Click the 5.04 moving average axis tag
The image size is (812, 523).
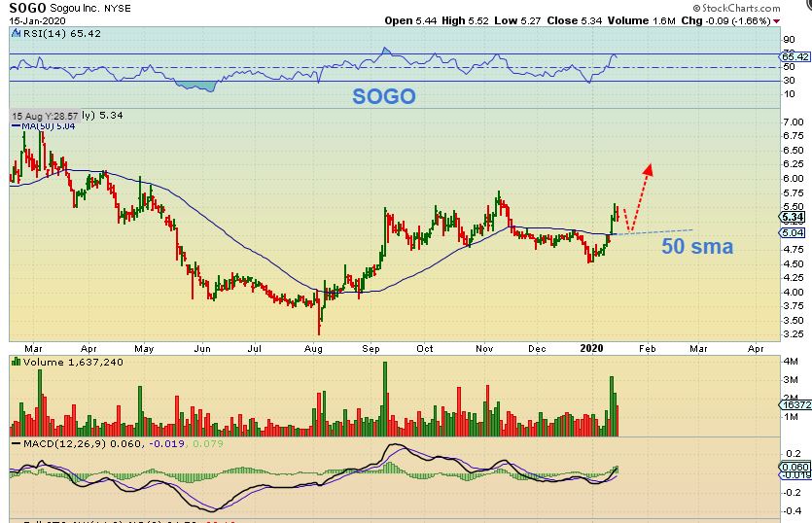(x=793, y=233)
